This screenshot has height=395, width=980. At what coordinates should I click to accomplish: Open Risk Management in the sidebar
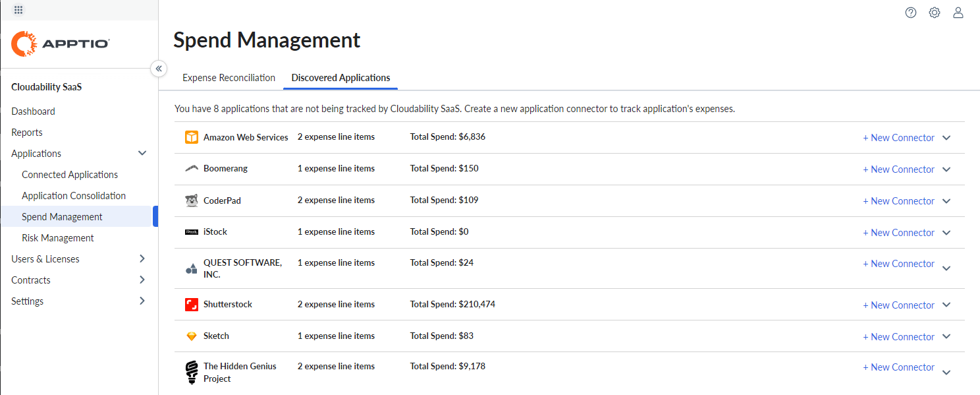(57, 237)
